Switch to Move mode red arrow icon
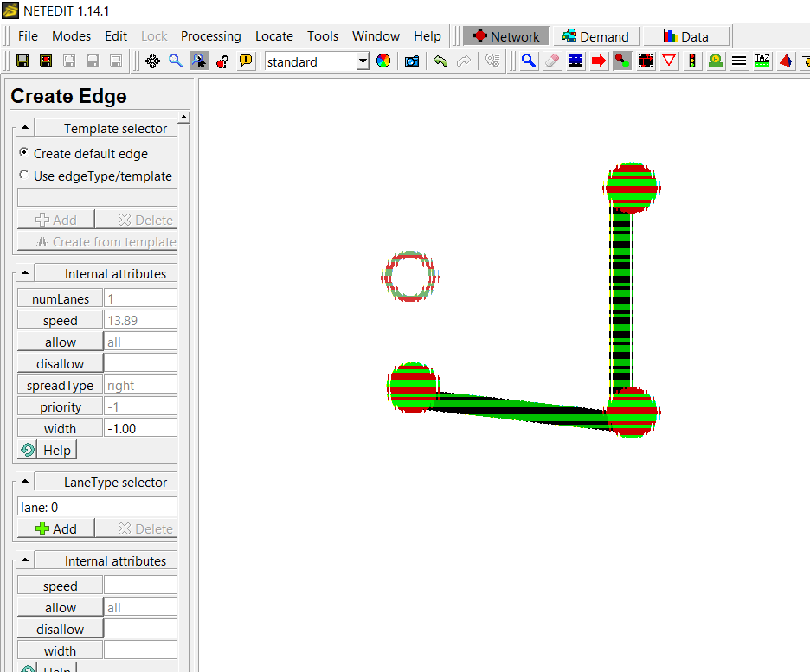 coord(597,61)
